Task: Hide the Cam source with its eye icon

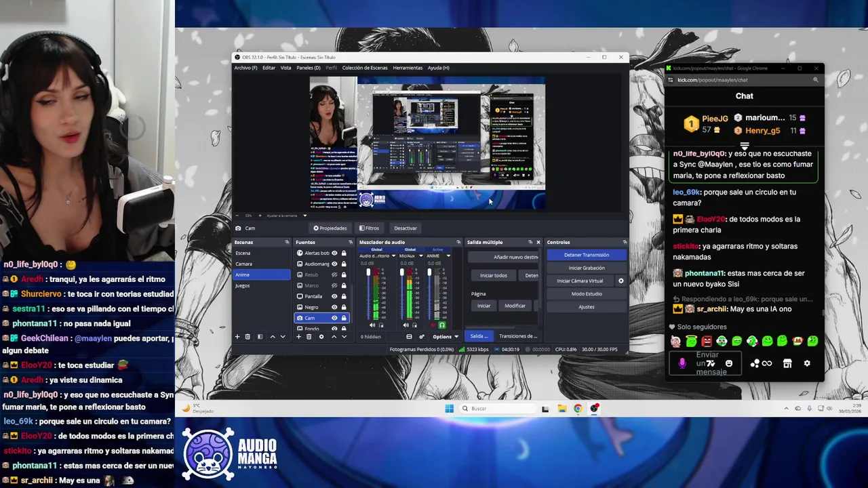Action: pos(334,318)
